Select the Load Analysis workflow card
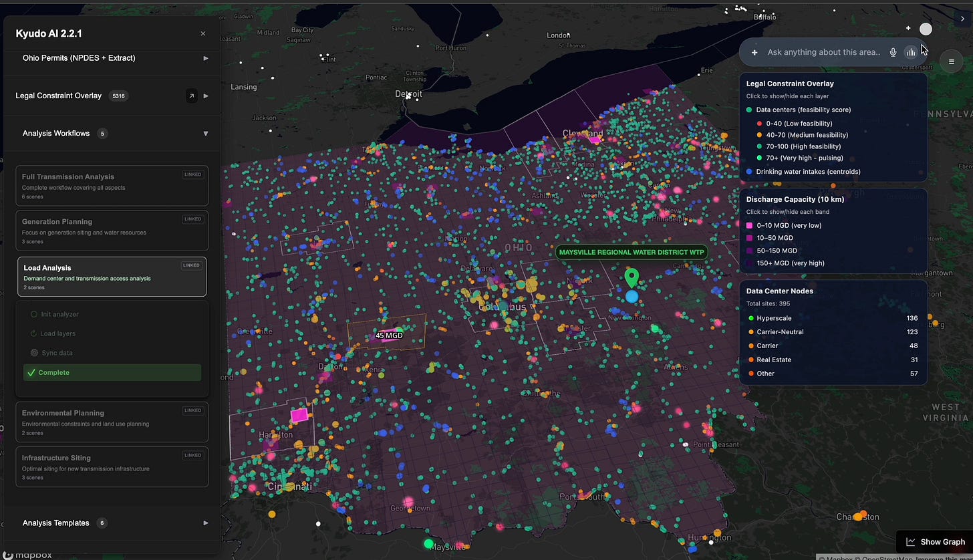The width and height of the screenshot is (973, 560). tap(112, 276)
